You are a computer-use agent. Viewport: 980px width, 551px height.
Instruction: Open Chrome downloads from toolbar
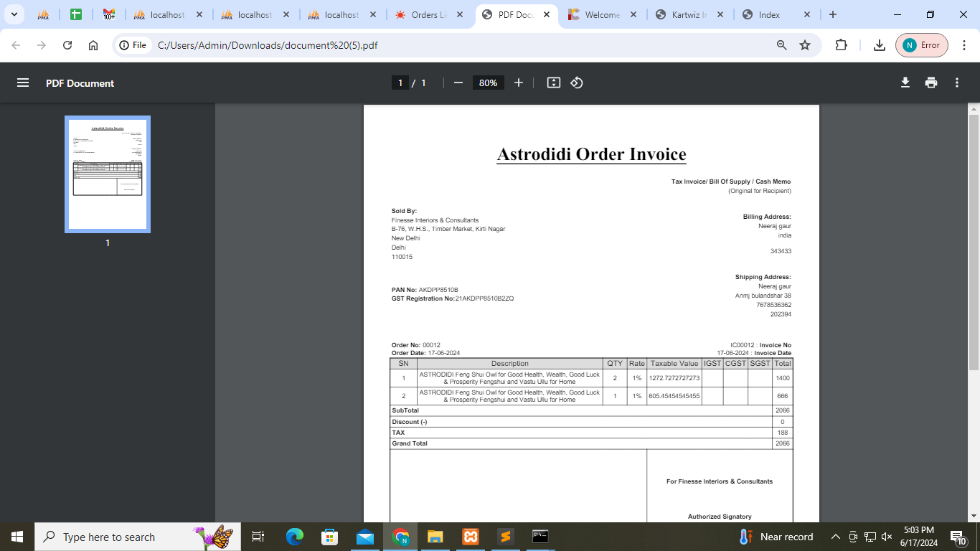pos(879,45)
